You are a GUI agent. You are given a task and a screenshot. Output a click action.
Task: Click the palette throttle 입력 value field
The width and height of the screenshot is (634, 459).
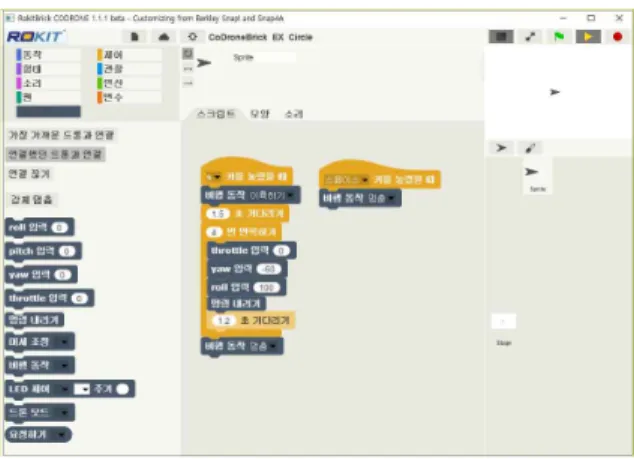pos(79,298)
